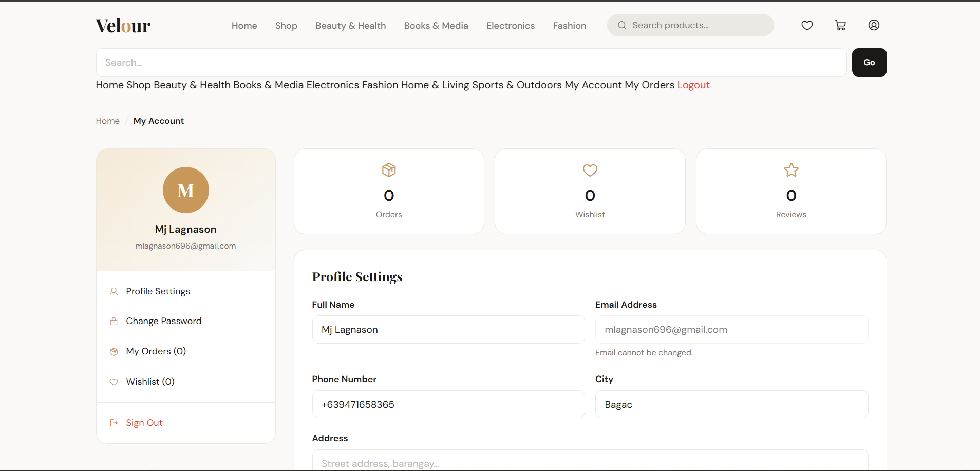
Task: Click the Email Address field
Action: [x=731, y=329]
